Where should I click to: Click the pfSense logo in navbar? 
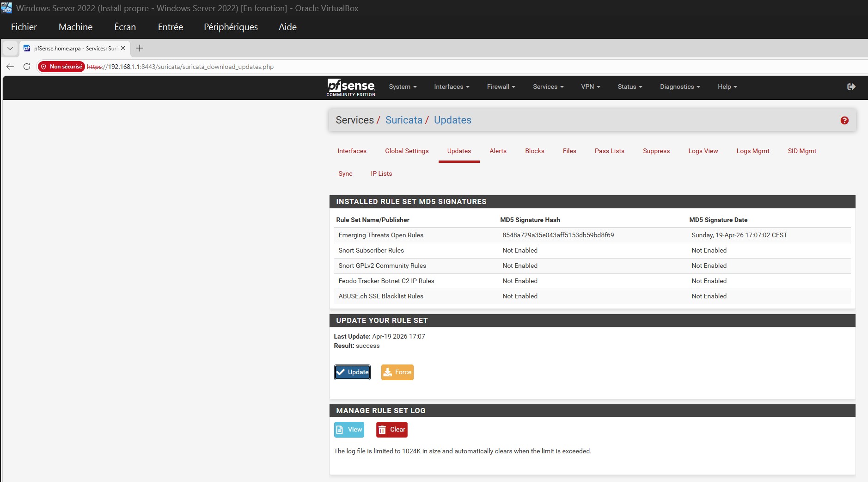coord(351,87)
